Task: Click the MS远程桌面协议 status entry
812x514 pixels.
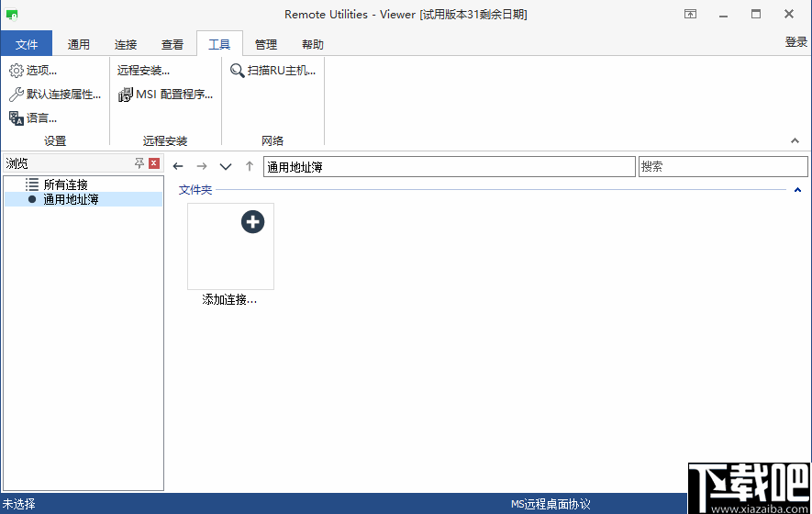Action: [x=551, y=504]
